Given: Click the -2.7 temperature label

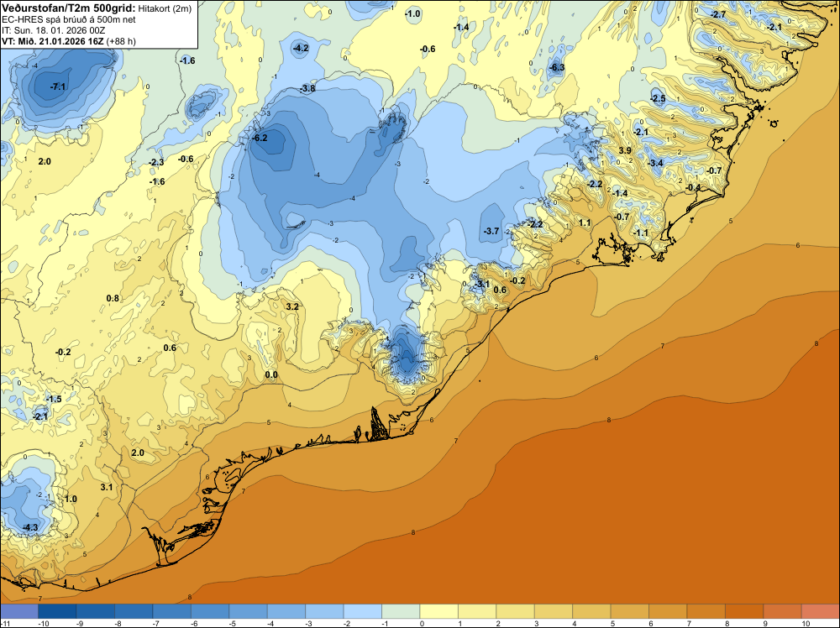Looking at the screenshot, I should (x=718, y=14).
